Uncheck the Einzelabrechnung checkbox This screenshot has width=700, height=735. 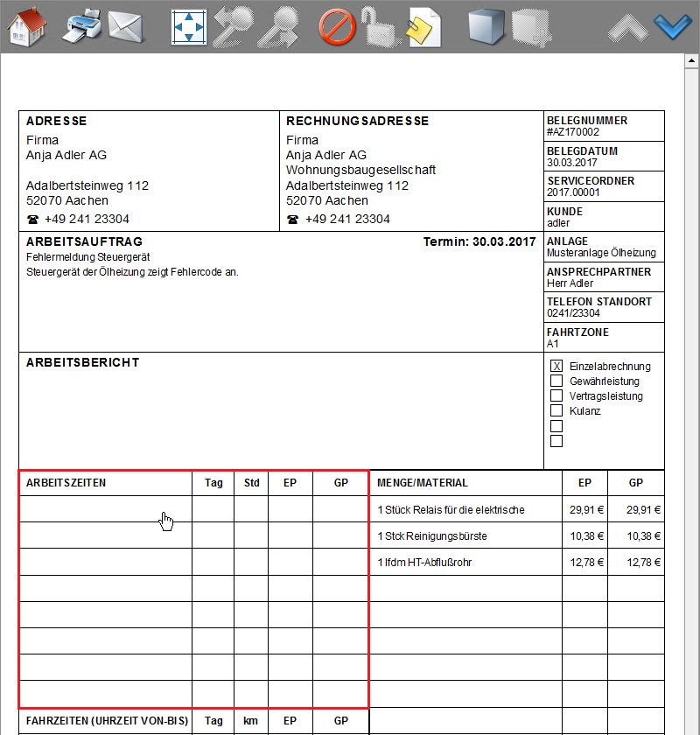click(556, 367)
